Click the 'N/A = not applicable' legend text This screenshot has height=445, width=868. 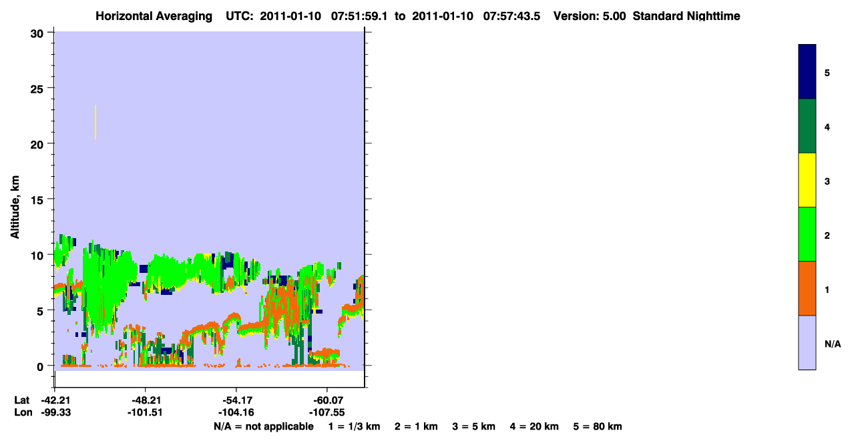[x=263, y=426]
